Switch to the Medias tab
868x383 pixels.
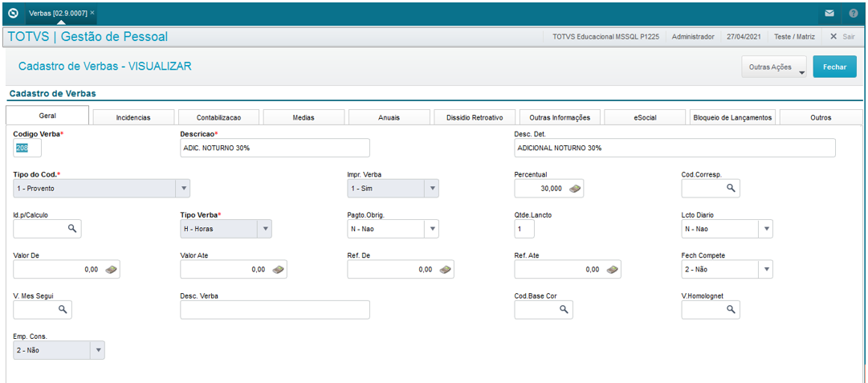304,117
